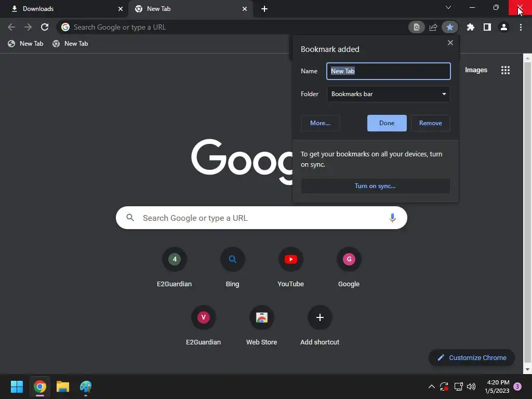This screenshot has width=532, height=399.
Task: Click the More... button
Action: pyautogui.click(x=320, y=123)
